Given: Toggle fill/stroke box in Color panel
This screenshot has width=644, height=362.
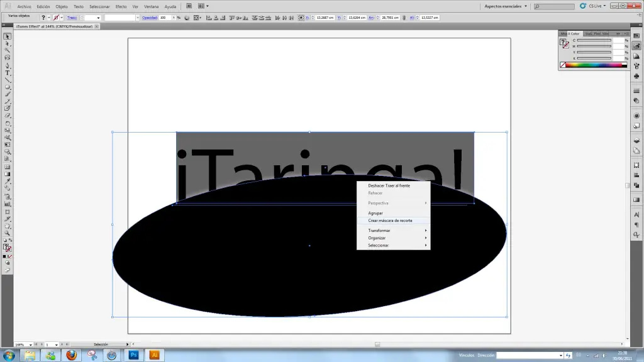Looking at the screenshot, I should point(565,43).
